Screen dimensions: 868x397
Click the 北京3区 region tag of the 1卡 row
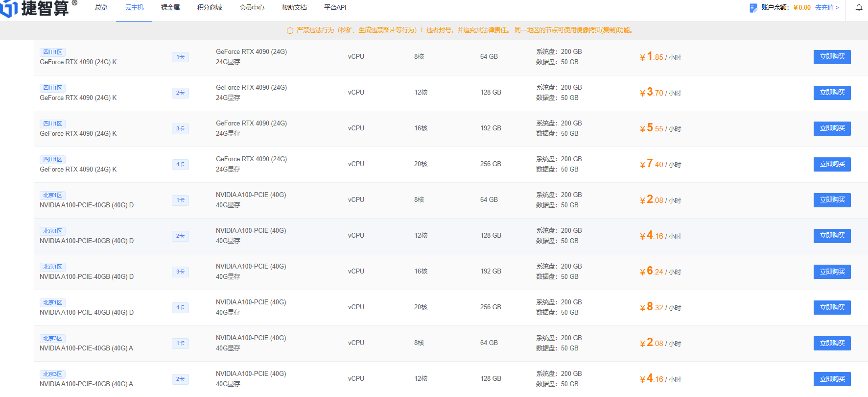[52, 338]
